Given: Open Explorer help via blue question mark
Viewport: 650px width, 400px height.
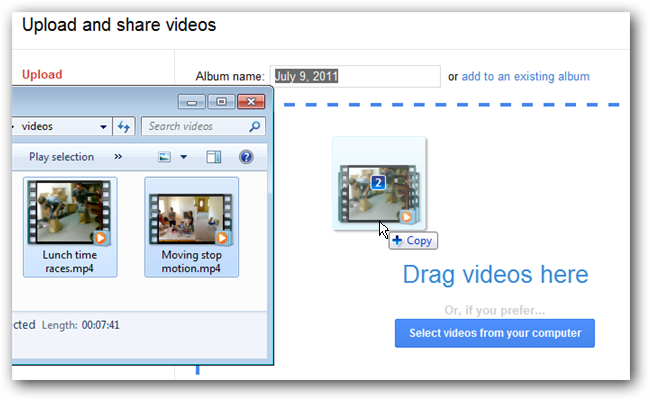Looking at the screenshot, I should [246, 157].
